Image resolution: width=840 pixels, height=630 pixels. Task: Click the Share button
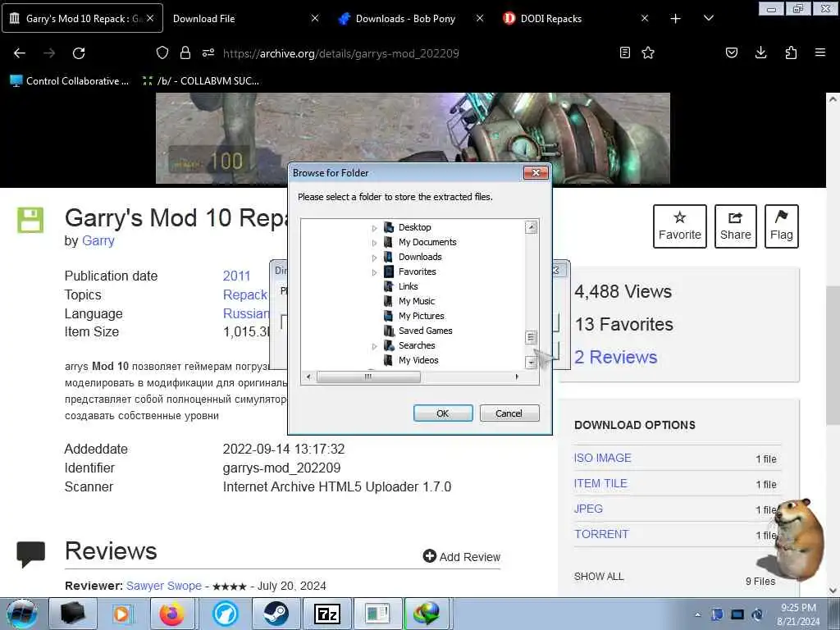point(735,226)
